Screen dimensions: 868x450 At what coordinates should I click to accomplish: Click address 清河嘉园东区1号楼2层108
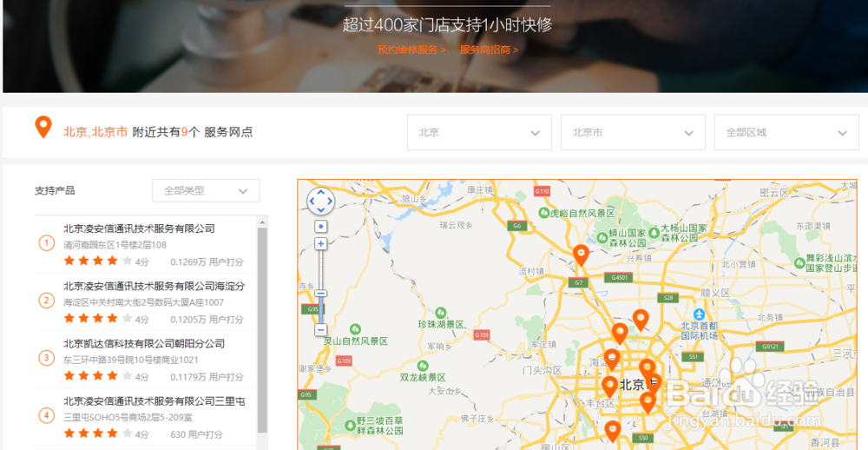115,245
